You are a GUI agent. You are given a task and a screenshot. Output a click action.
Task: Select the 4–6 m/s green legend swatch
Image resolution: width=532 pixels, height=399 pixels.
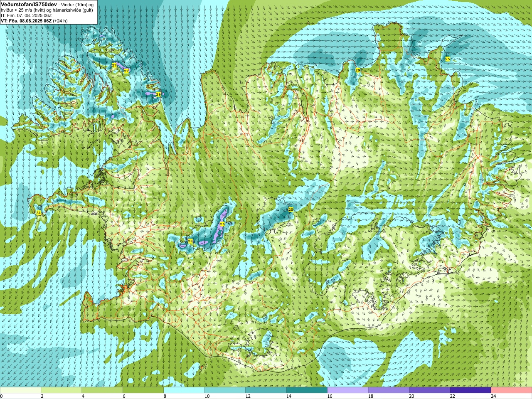[x=102, y=390]
